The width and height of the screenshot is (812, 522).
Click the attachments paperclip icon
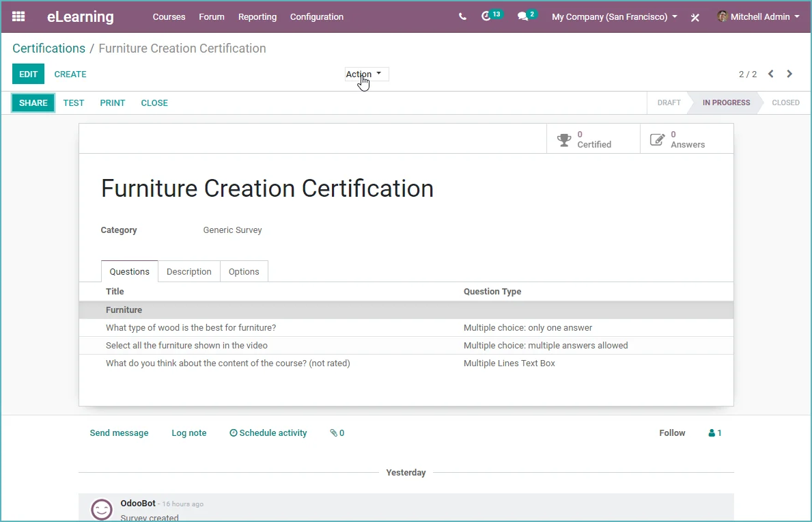click(x=337, y=433)
